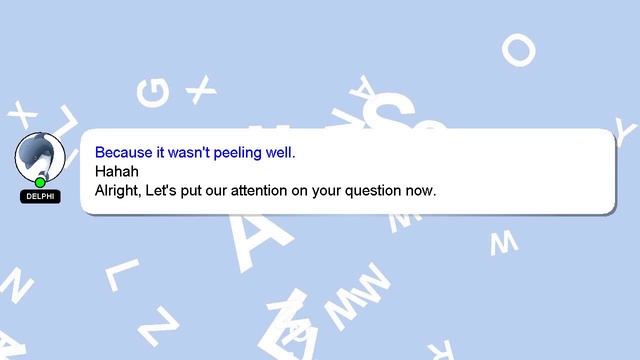This screenshot has width=640, height=360.
Task: Click the floating N at lower left edge
Action: point(15,285)
